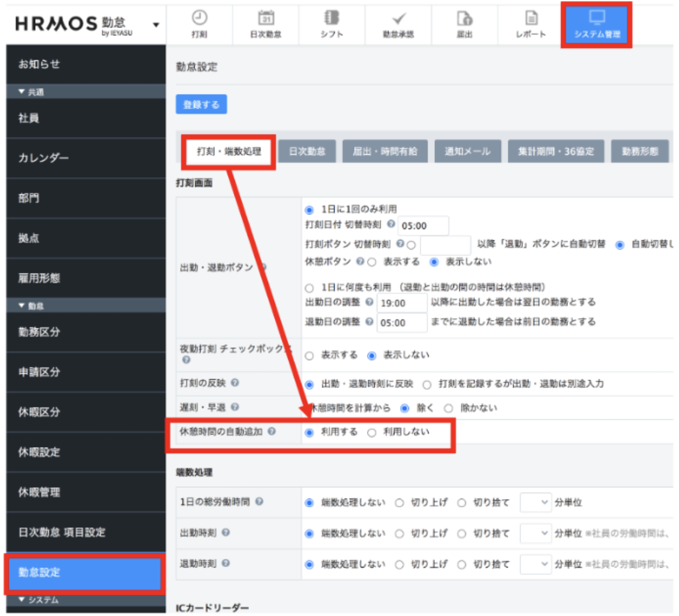
Task: Select 1日に何度も利用 radio option
Action: tap(310, 288)
